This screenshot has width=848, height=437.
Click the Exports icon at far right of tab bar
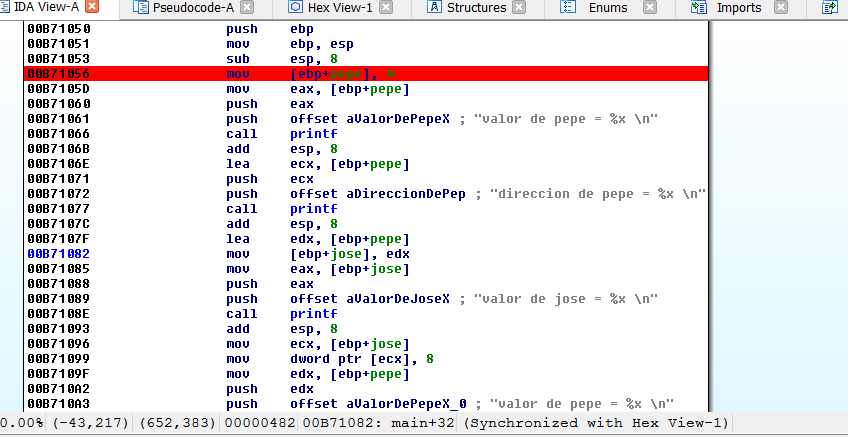[x=829, y=8]
